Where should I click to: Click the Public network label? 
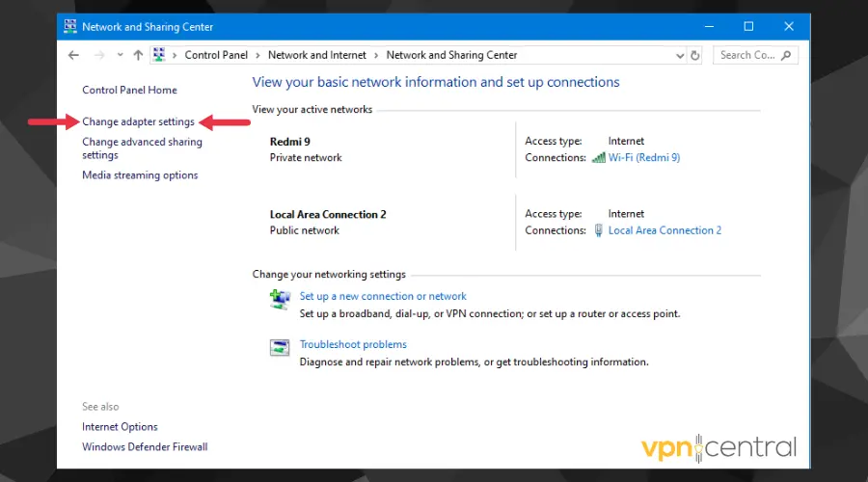[x=305, y=230]
